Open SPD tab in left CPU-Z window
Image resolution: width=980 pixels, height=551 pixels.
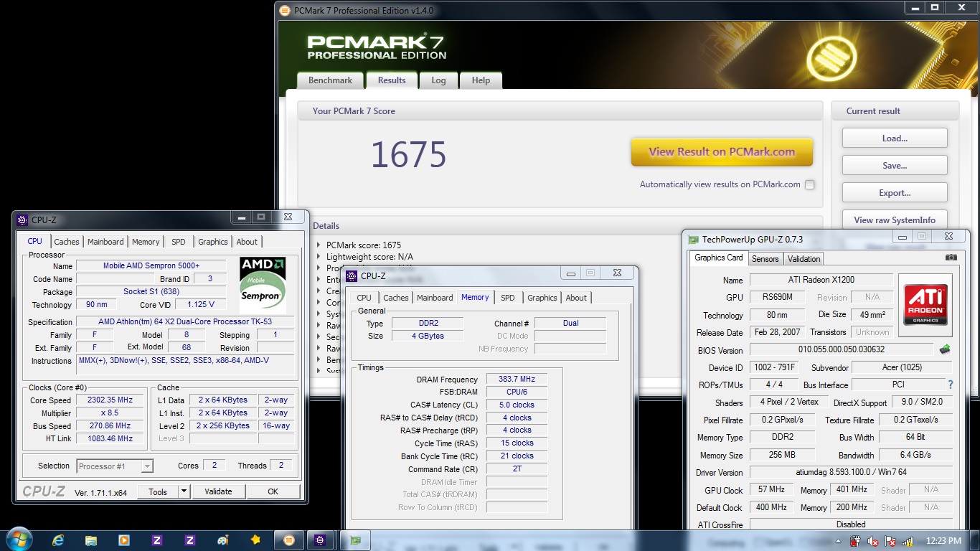179,242
